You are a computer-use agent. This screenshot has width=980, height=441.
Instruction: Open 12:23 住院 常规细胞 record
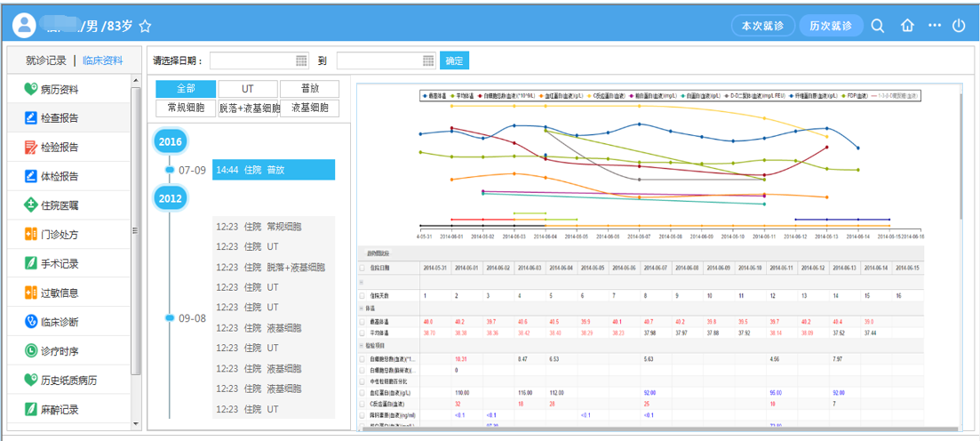pyautogui.click(x=274, y=226)
